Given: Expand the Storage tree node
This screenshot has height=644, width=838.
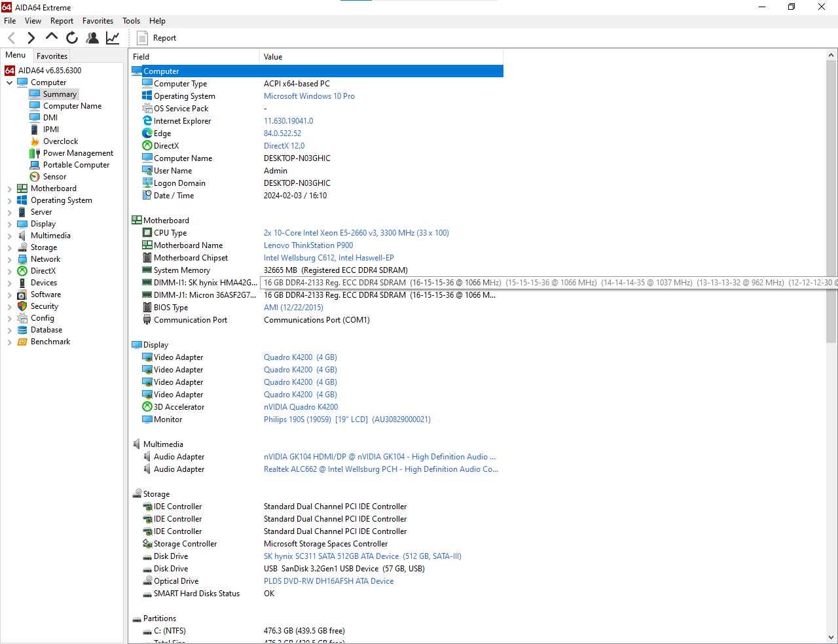Looking at the screenshot, I should (x=9, y=247).
